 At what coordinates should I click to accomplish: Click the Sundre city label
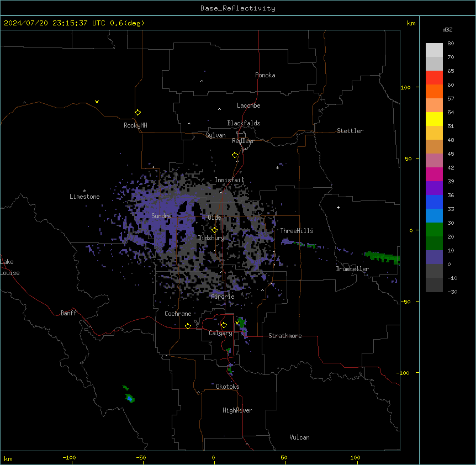pyautogui.click(x=161, y=216)
